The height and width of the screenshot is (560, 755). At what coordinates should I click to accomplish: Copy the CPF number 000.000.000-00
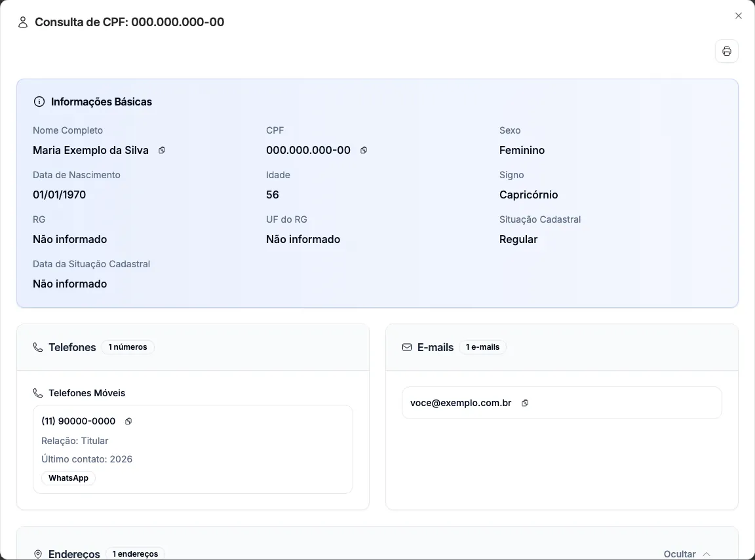click(x=364, y=150)
